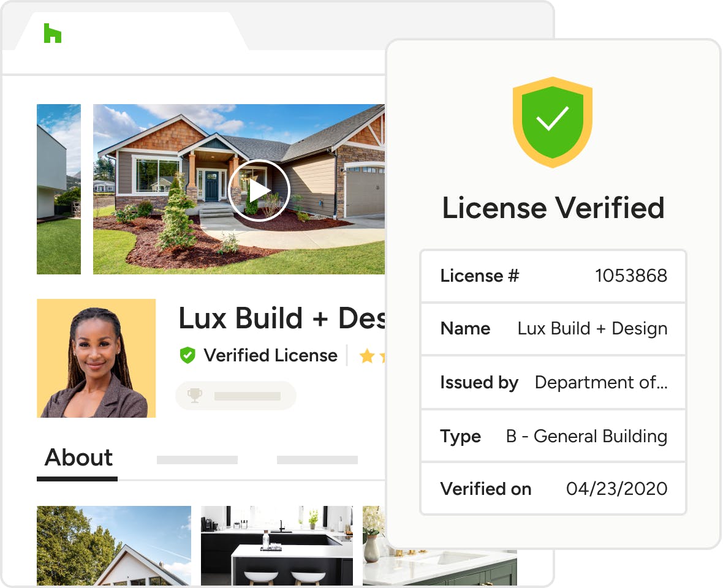Click the green Houzz logo icon

click(x=53, y=33)
